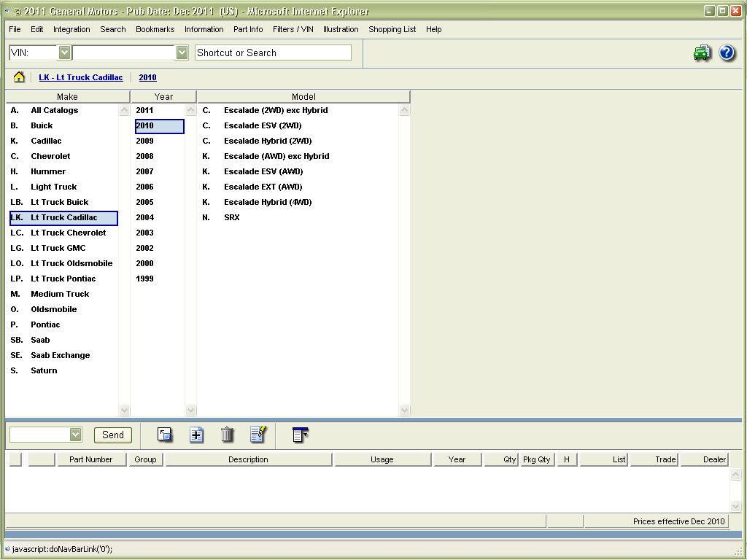Open the Help menu
Image resolution: width=747 pixels, height=560 pixels.
(433, 29)
